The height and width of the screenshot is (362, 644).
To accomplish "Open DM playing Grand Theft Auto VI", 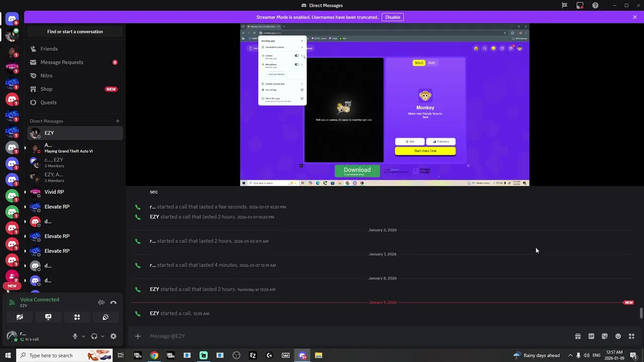I will pos(75,148).
